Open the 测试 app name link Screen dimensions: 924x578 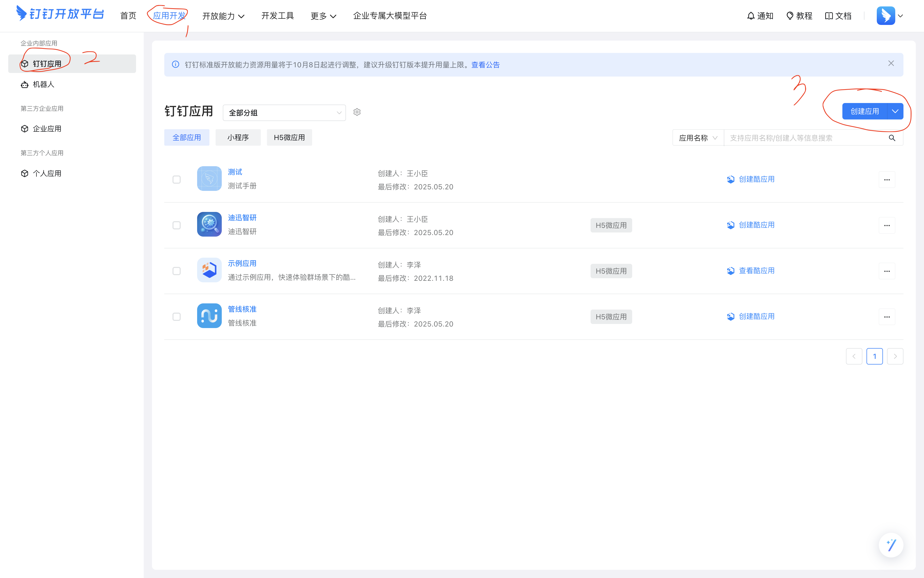tap(235, 172)
